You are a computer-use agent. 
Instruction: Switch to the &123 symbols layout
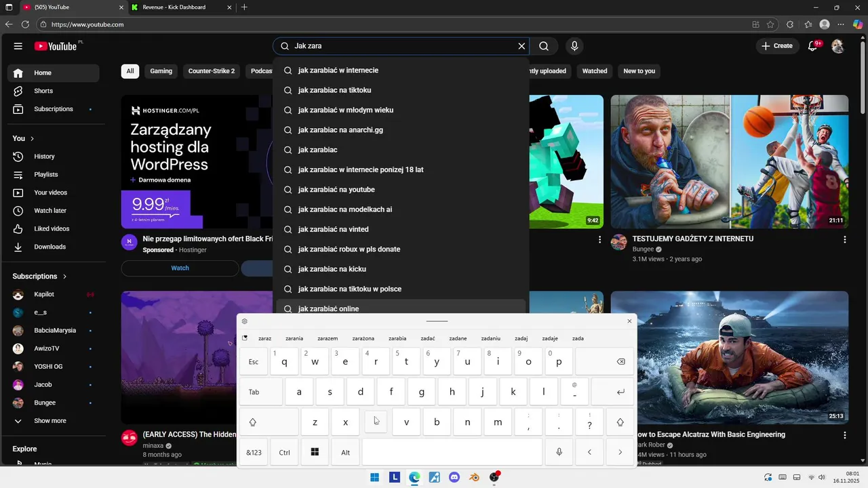tap(254, 452)
